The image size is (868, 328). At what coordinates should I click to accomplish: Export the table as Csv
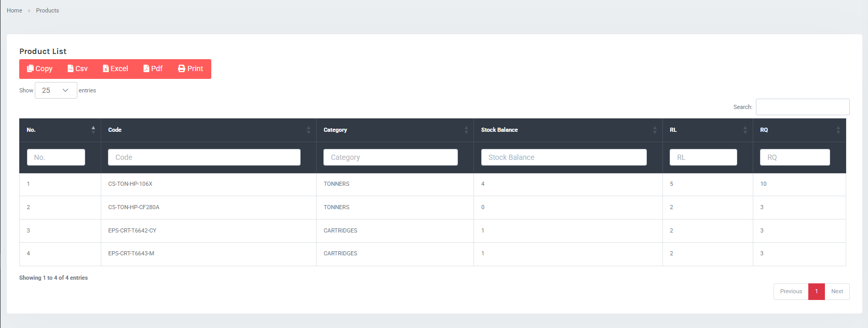(78, 69)
